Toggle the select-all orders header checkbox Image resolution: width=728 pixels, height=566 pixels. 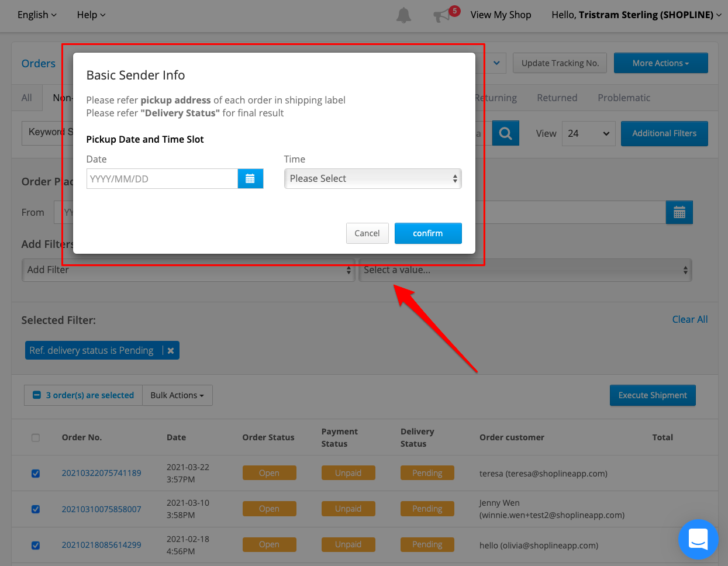36,437
